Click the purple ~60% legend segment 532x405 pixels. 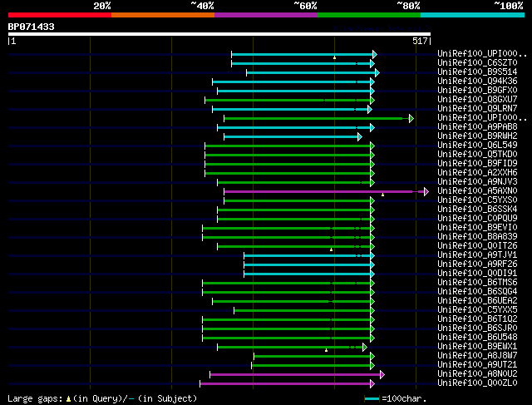pos(266,15)
